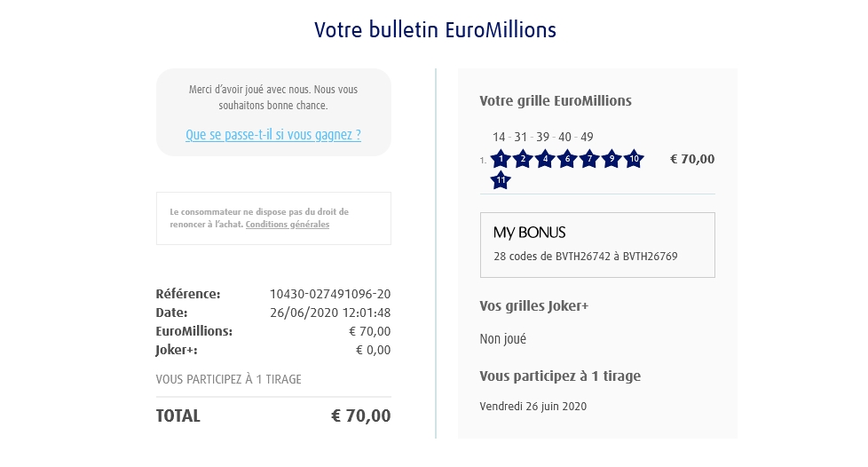This screenshot has height=467, width=868.
Task: Click the TOTAL € 70,00 amount
Action: [x=360, y=416]
